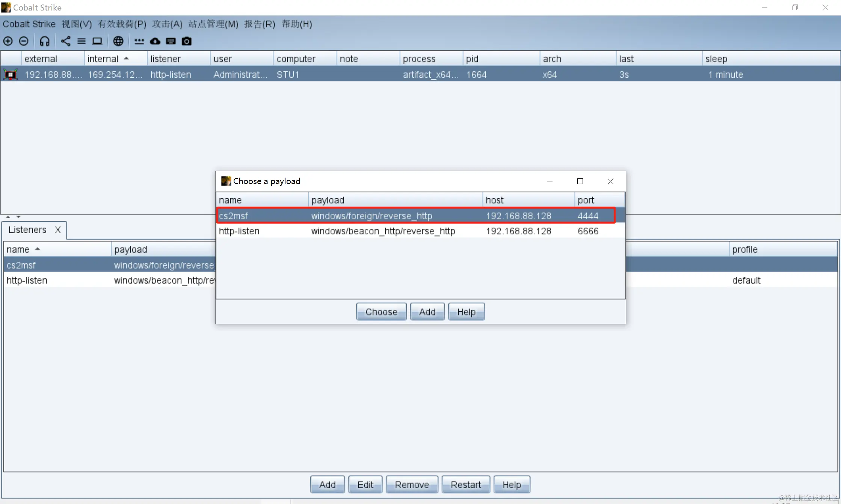Open downloads via cloud download icon
Viewport: 841px width, 504px height.
point(155,41)
